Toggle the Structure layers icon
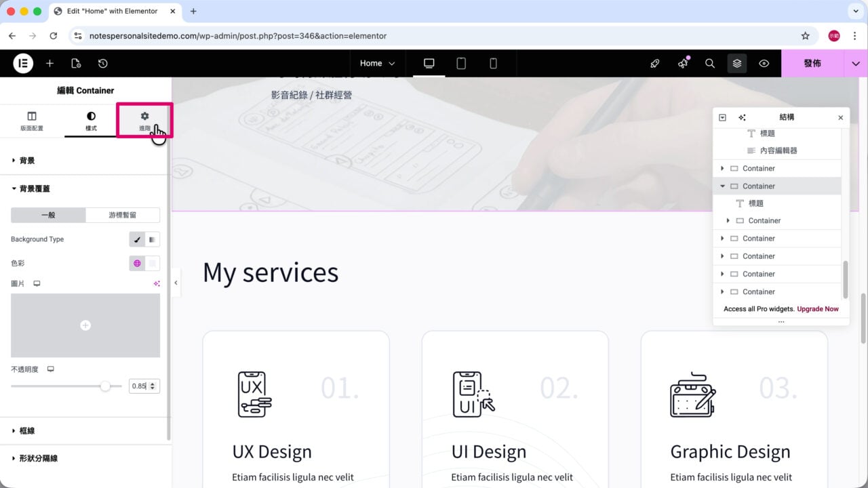 click(x=737, y=63)
